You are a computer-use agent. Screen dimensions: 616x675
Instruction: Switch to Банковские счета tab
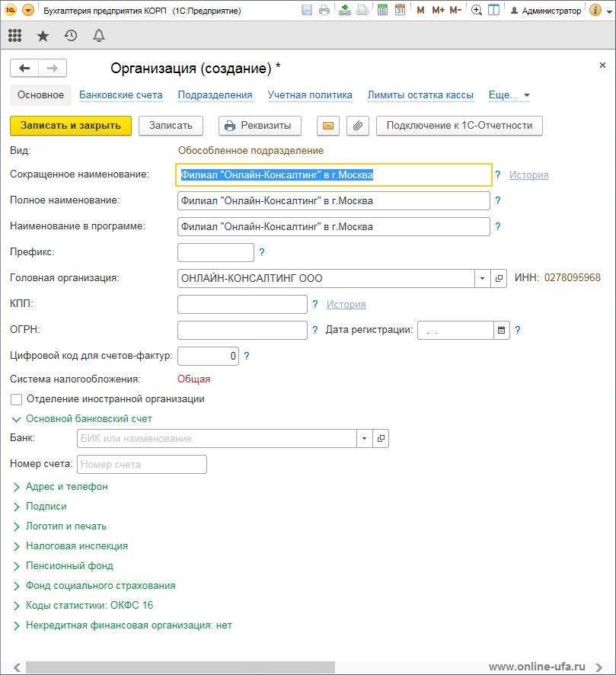pyautogui.click(x=121, y=95)
